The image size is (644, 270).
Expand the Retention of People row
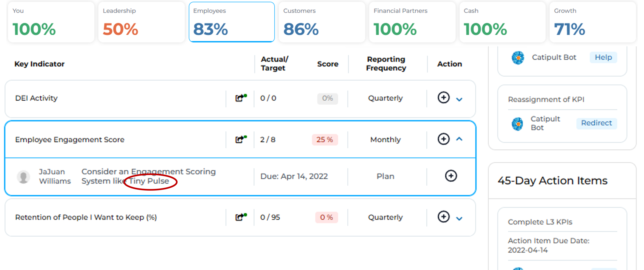click(x=459, y=219)
